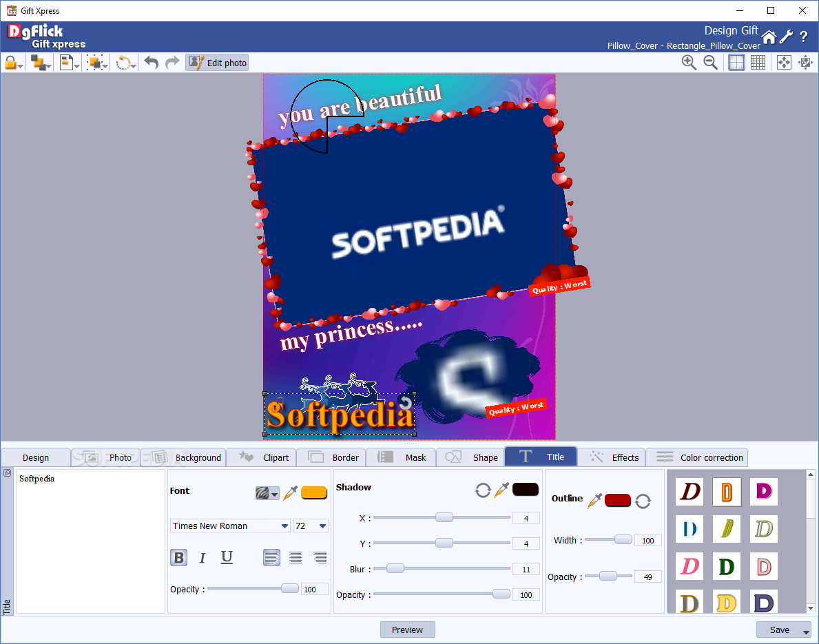
Task: Reset outline settings with the circular arrow
Action: point(643,501)
